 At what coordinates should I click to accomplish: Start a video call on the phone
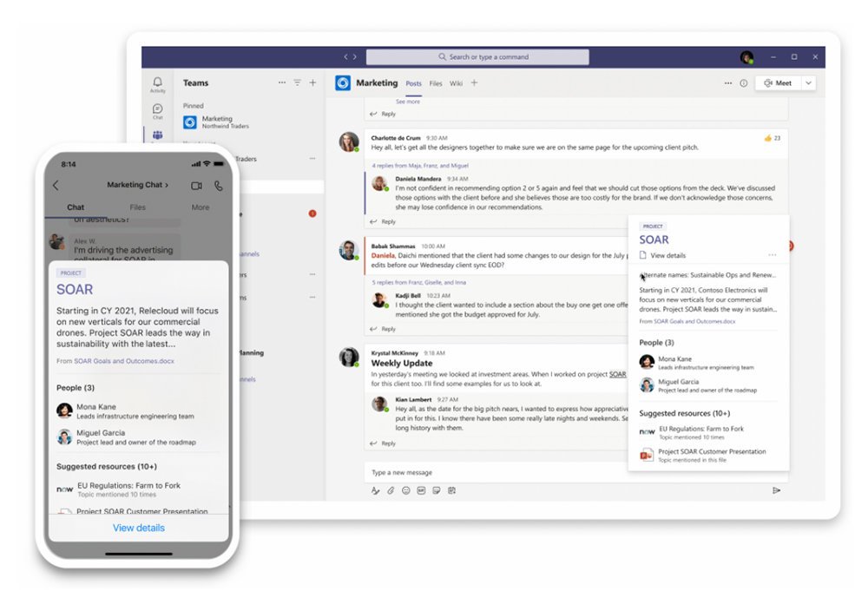196,186
